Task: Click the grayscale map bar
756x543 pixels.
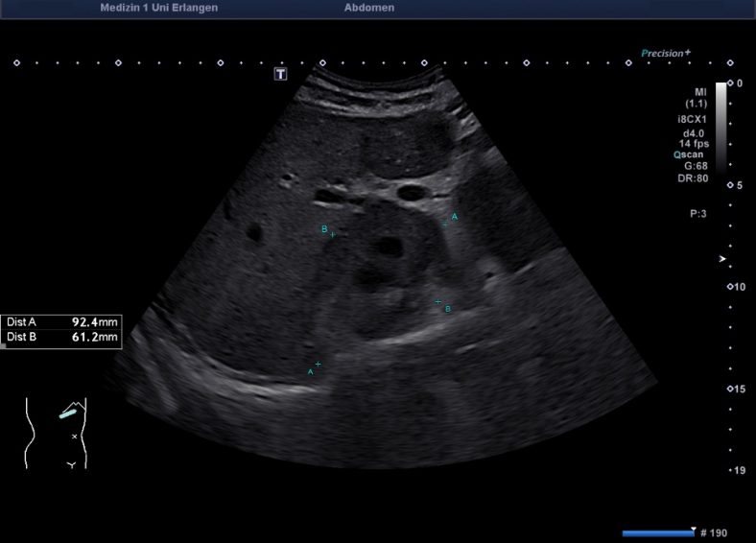Action: [721, 125]
